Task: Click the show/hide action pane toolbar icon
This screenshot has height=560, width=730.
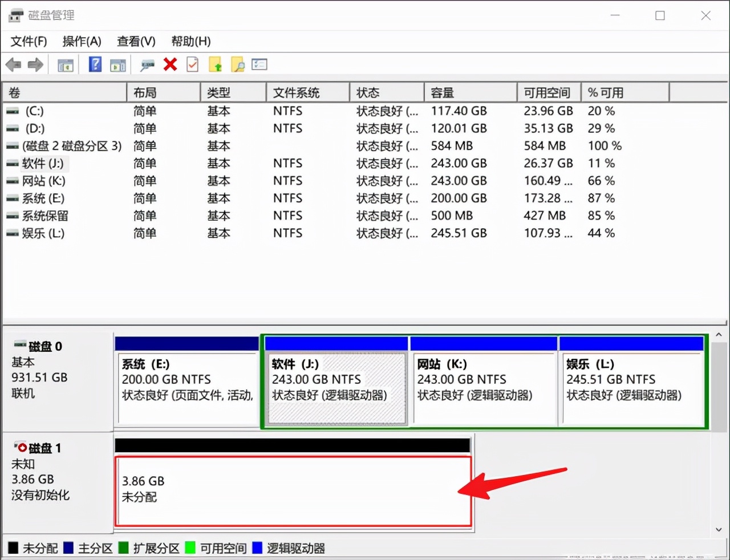Action: 118,64
